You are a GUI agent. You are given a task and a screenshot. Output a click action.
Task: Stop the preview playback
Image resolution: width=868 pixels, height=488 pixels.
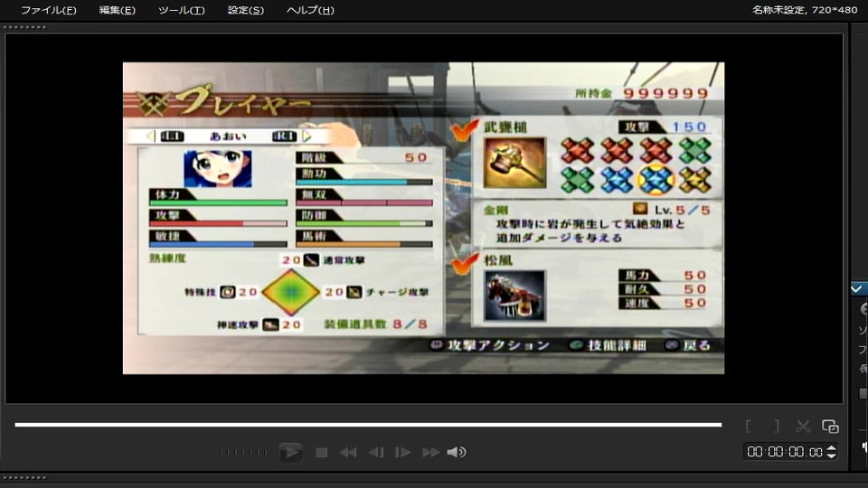321,453
